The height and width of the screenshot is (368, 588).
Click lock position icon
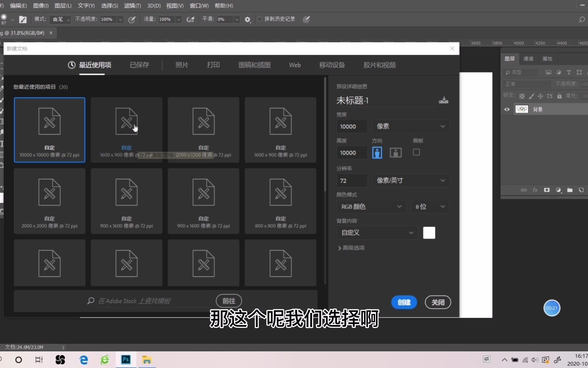pos(540,96)
